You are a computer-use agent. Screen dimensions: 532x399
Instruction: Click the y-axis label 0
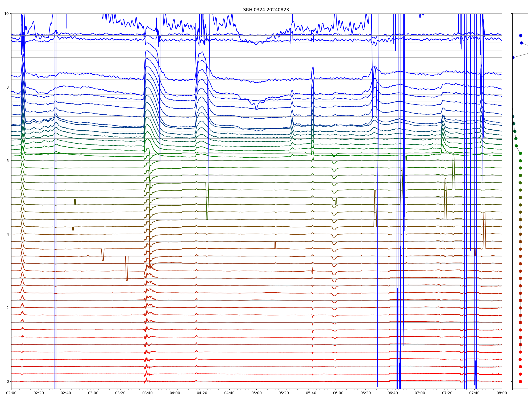[x=7, y=381]
